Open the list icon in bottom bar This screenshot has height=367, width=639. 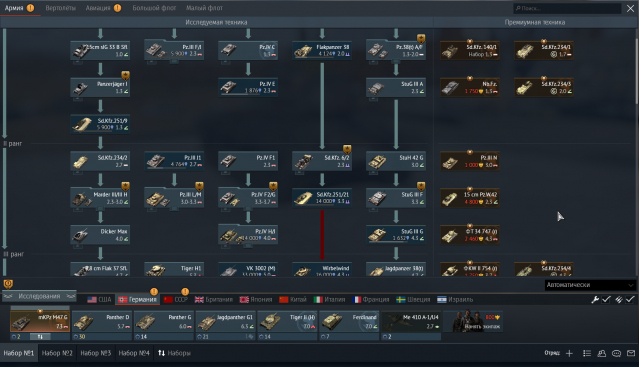[587, 353]
